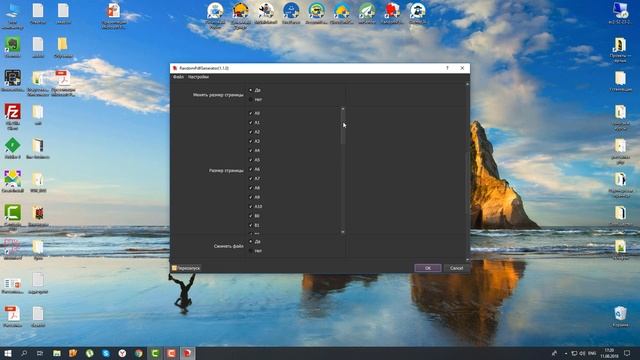The height and width of the screenshot is (360, 640).
Task: Select the This PC desktop icon
Action: point(13,16)
